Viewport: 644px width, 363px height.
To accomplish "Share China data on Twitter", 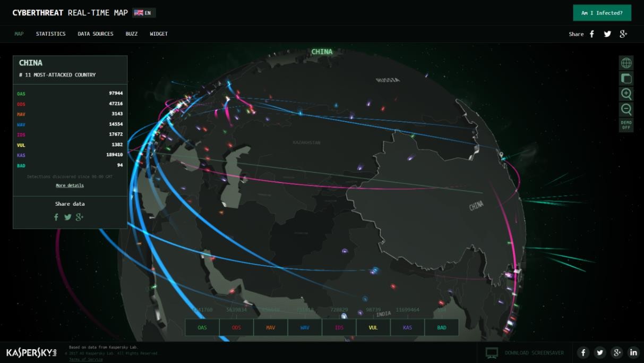I will click(x=68, y=217).
